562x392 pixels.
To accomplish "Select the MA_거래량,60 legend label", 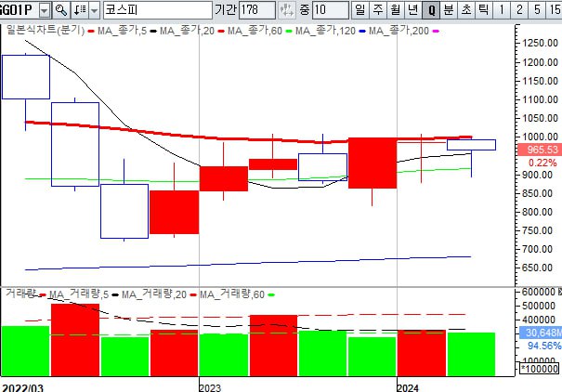I will 232,294.
